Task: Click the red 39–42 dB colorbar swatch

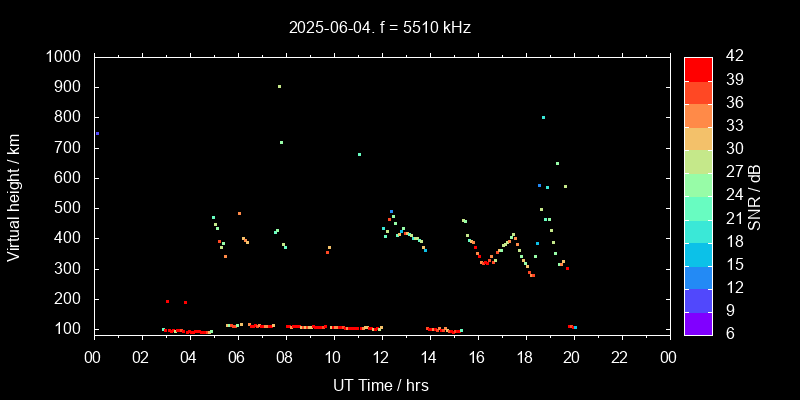Action: (x=698, y=68)
